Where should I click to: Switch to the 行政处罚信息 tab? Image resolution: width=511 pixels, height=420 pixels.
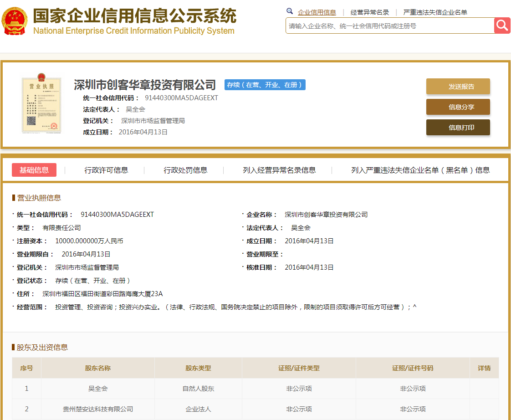point(185,170)
